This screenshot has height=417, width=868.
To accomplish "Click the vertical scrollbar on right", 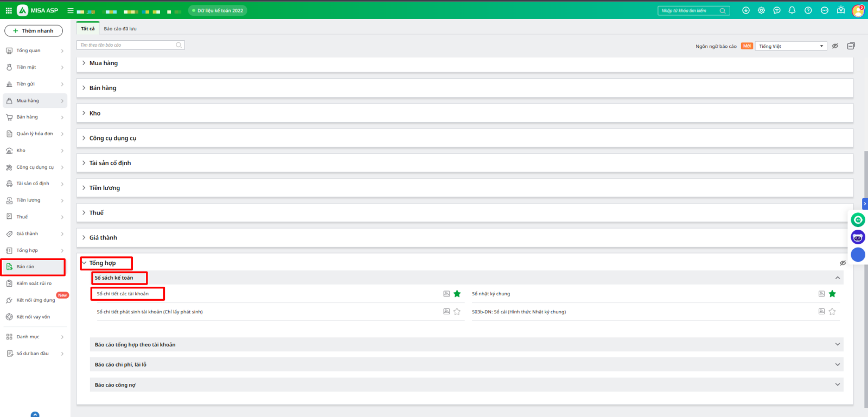I will (865, 271).
